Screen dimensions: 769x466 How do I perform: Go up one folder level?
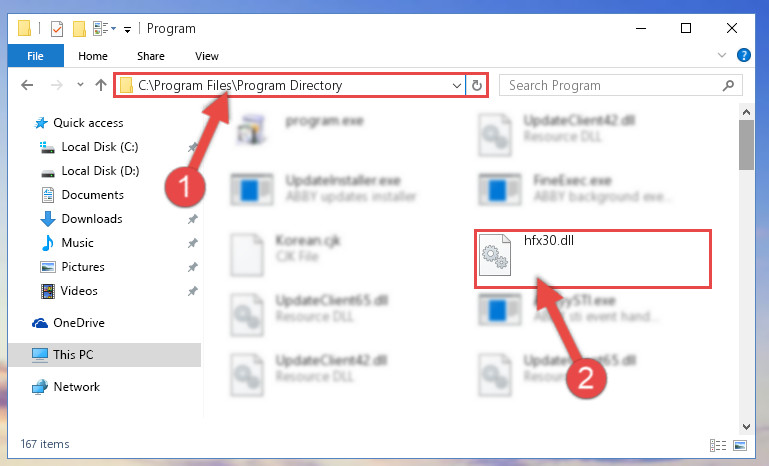tap(101, 85)
